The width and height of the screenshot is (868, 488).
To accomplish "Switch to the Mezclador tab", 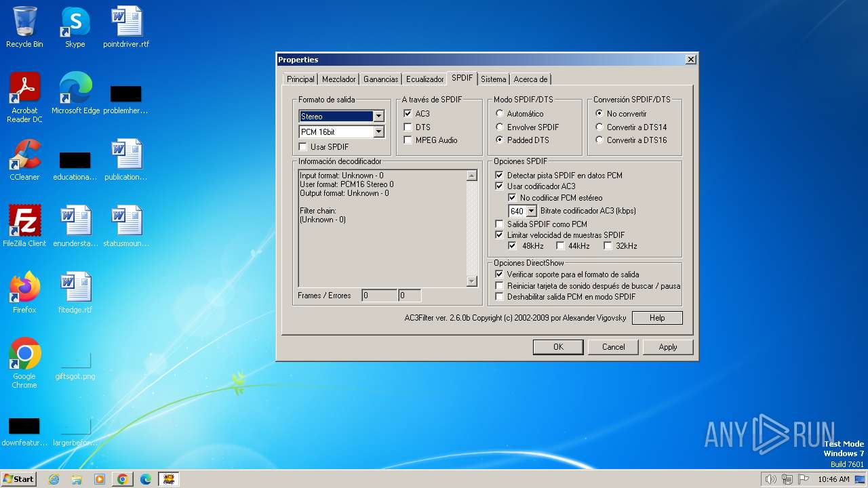I will pyautogui.click(x=339, y=79).
